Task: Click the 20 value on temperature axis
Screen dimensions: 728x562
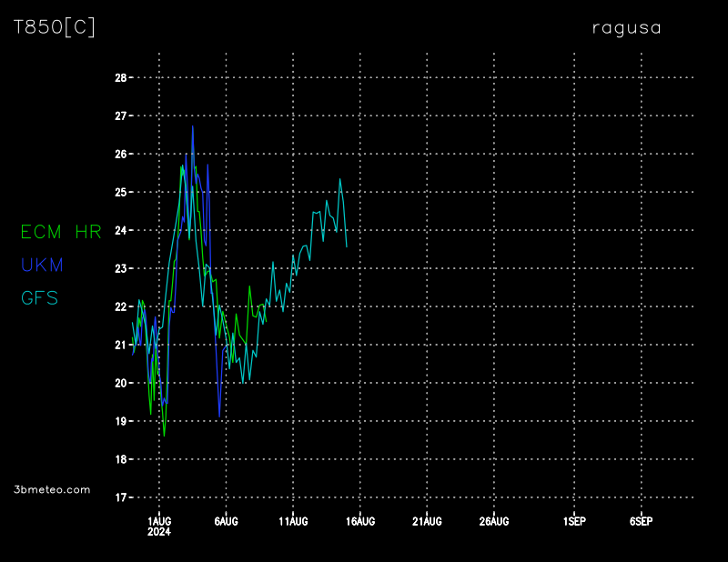Action: 120,383
